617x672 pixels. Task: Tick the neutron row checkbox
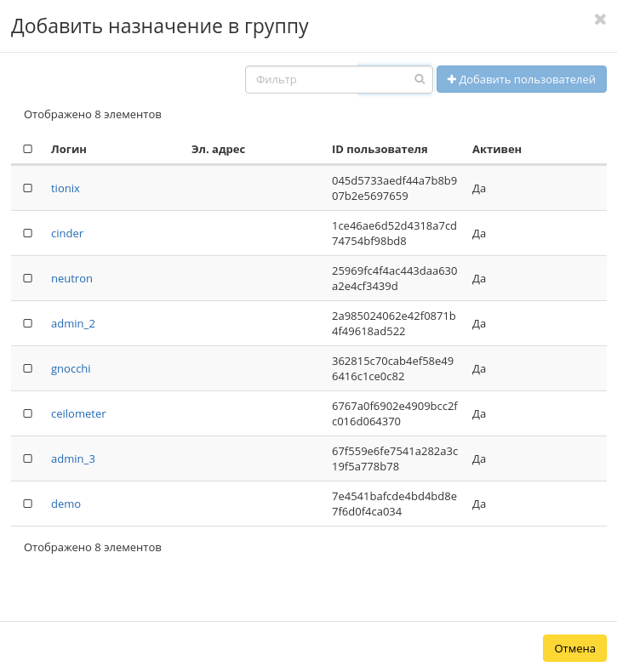coord(28,278)
